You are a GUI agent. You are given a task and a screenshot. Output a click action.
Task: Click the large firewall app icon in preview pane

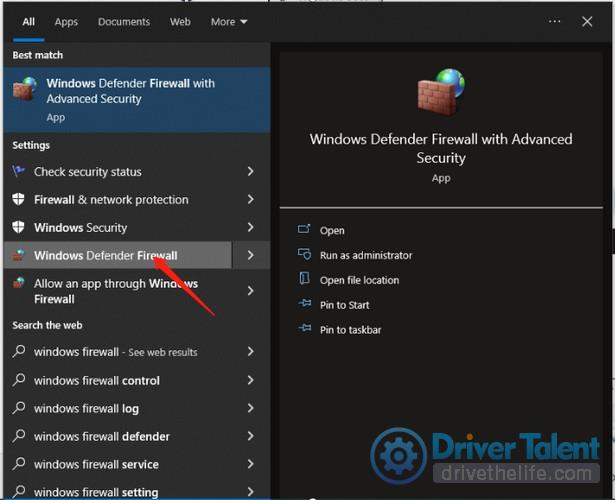point(441,92)
